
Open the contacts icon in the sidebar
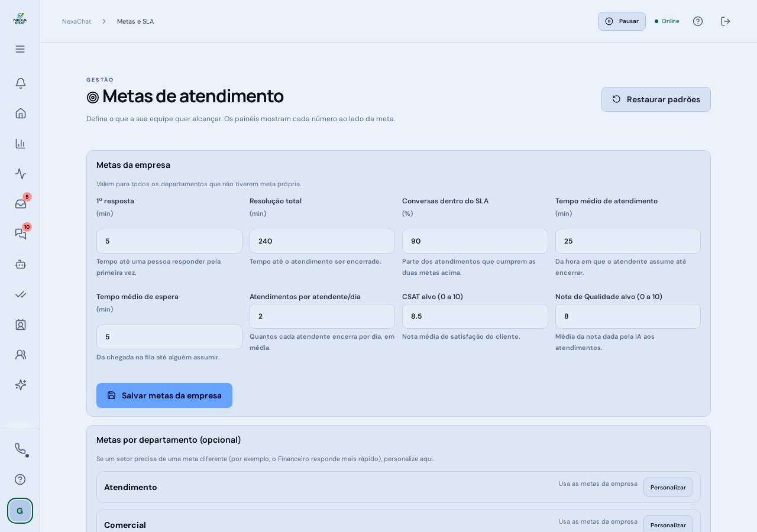[21, 324]
